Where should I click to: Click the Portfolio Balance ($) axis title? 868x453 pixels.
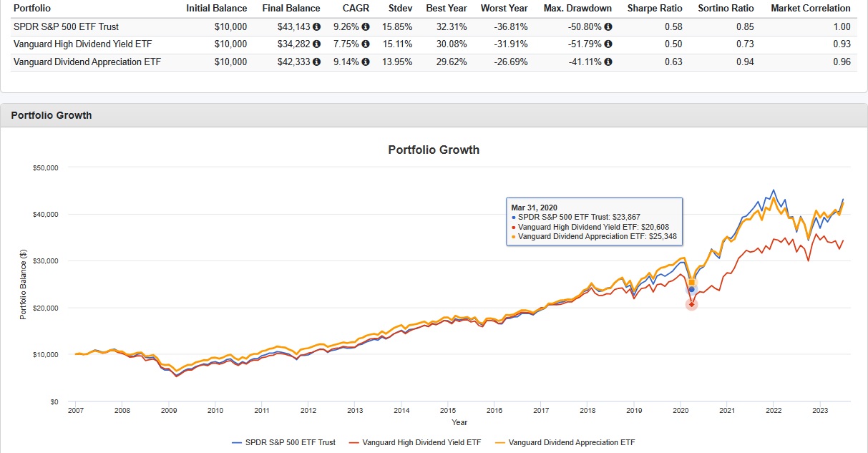click(23, 285)
